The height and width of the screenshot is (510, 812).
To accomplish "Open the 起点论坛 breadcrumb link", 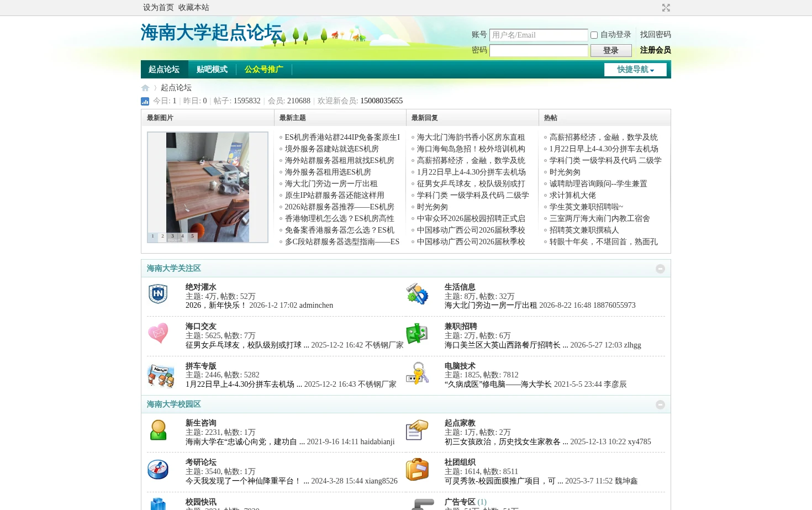I will point(176,88).
